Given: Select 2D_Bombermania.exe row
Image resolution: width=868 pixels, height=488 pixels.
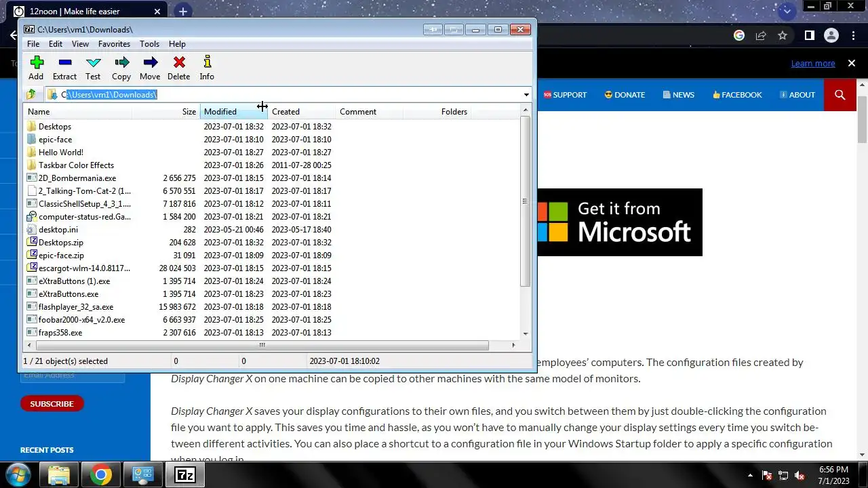Looking at the screenshot, I should point(272,178).
